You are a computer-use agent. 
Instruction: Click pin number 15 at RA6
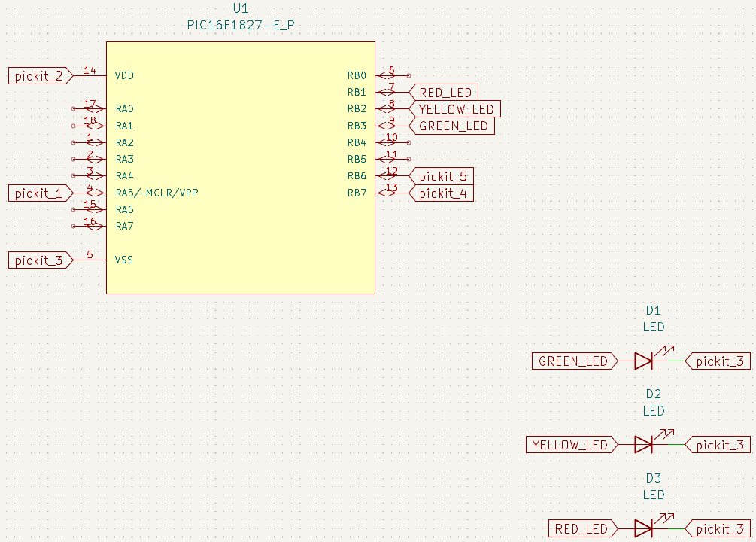(90, 204)
